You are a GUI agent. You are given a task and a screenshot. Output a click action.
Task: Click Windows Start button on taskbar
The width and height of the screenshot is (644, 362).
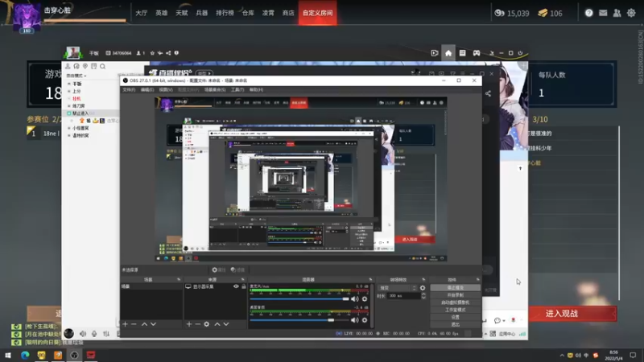coord(8,355)
